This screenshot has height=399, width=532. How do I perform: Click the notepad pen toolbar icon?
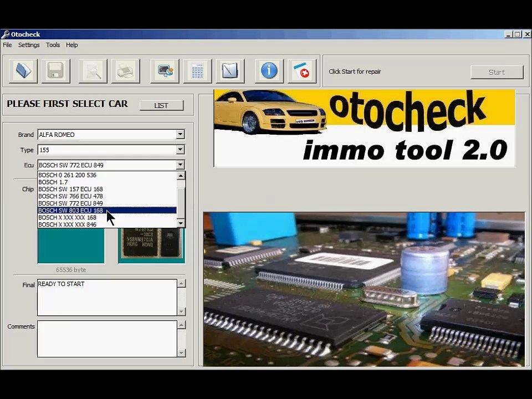pyautogui.click(x=230, y=71)
